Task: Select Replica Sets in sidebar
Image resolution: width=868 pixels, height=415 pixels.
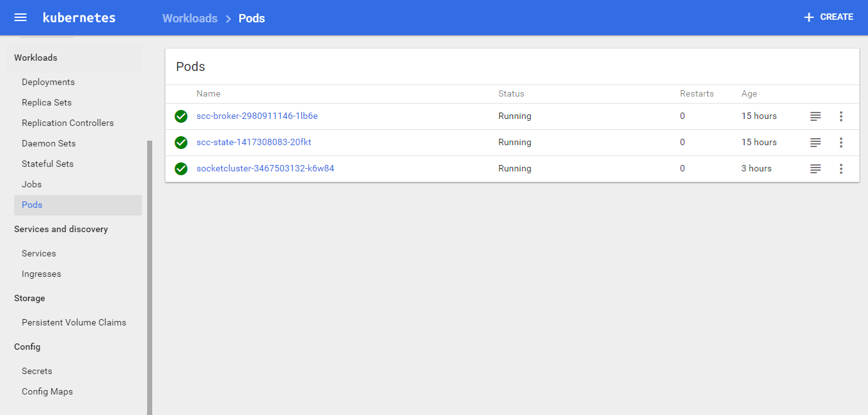Action: 47,103
